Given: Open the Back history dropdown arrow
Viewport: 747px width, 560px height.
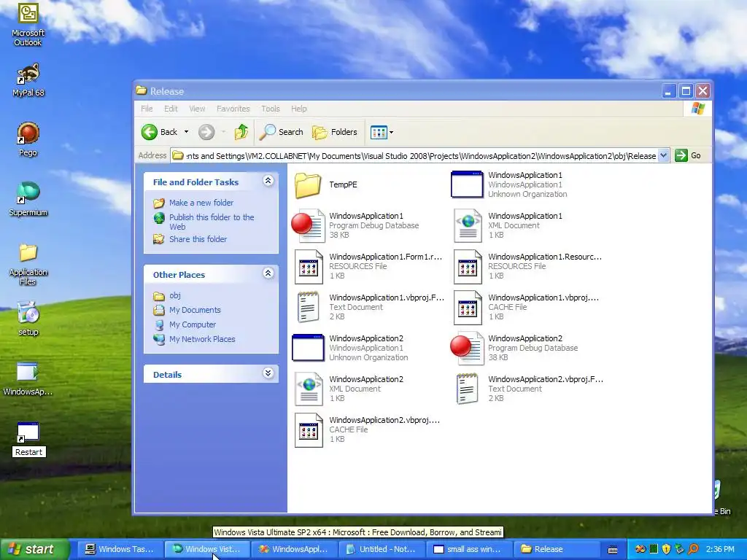Looking at the screenshot, I should (186, 132).
